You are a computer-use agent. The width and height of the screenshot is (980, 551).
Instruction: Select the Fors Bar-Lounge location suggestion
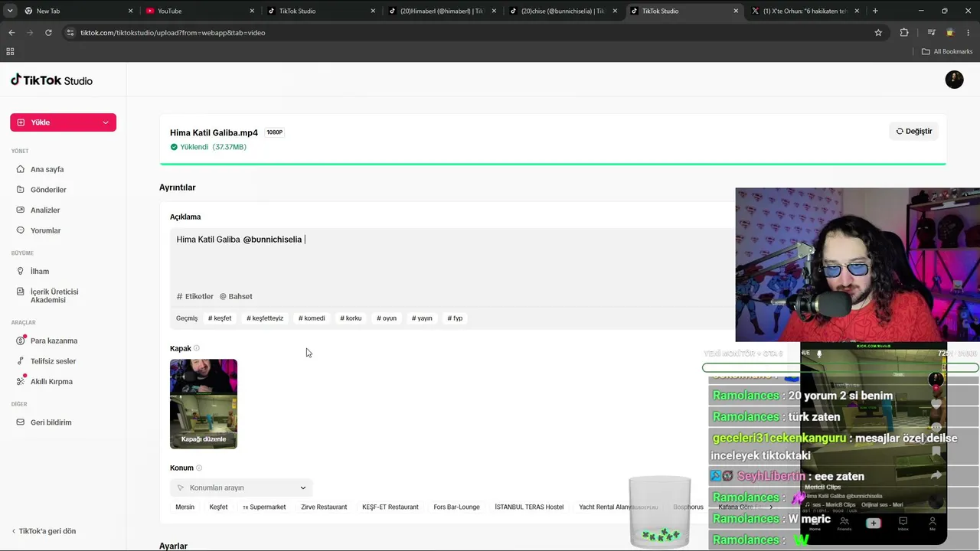pos(456,507)
